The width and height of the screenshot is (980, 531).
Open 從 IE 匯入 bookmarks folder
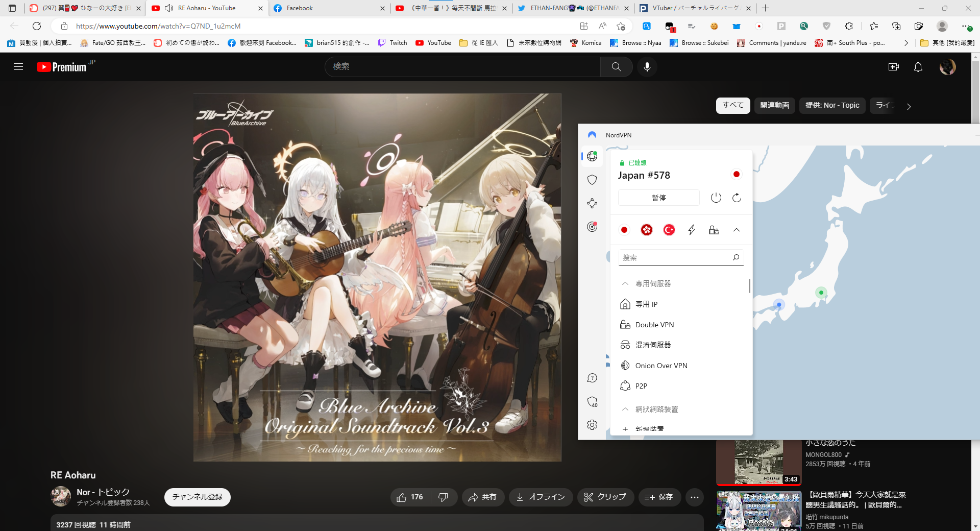pos(479,43)
